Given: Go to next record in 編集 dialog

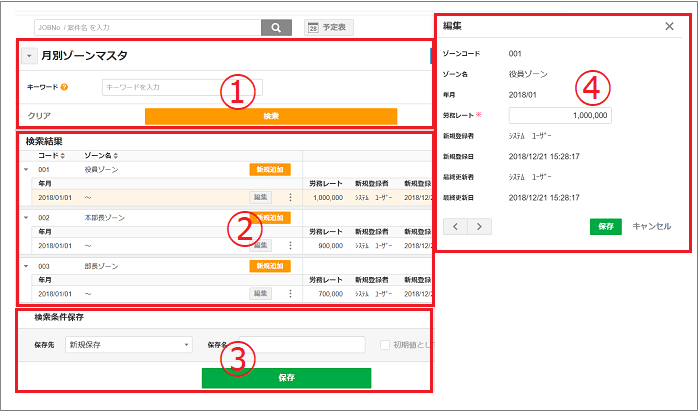Looking at the screenshot, I should coord(479,226).
